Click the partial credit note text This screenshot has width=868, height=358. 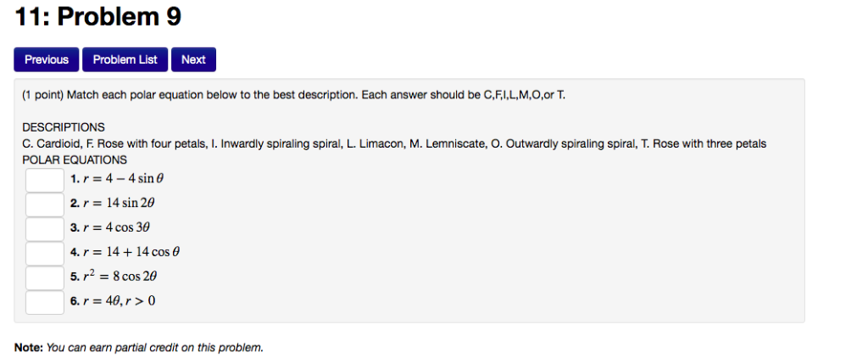[x=138, y=348]
